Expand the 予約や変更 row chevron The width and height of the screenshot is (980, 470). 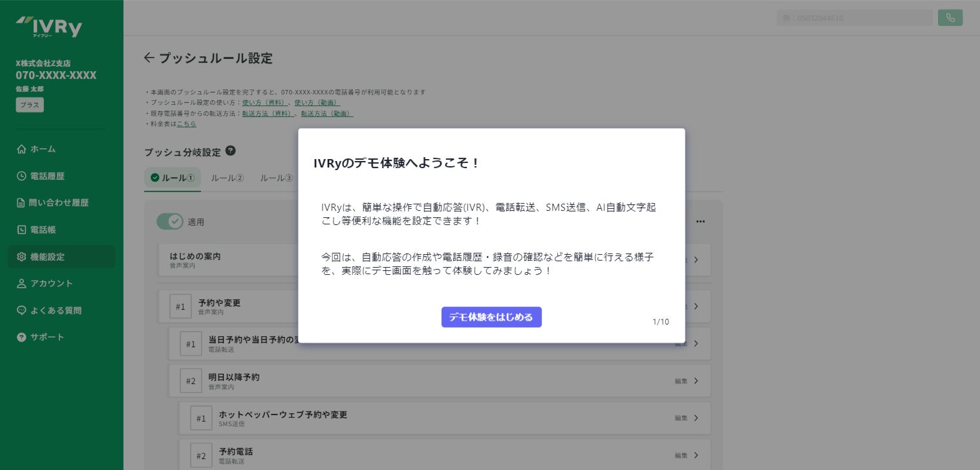[x=696, y=306]
